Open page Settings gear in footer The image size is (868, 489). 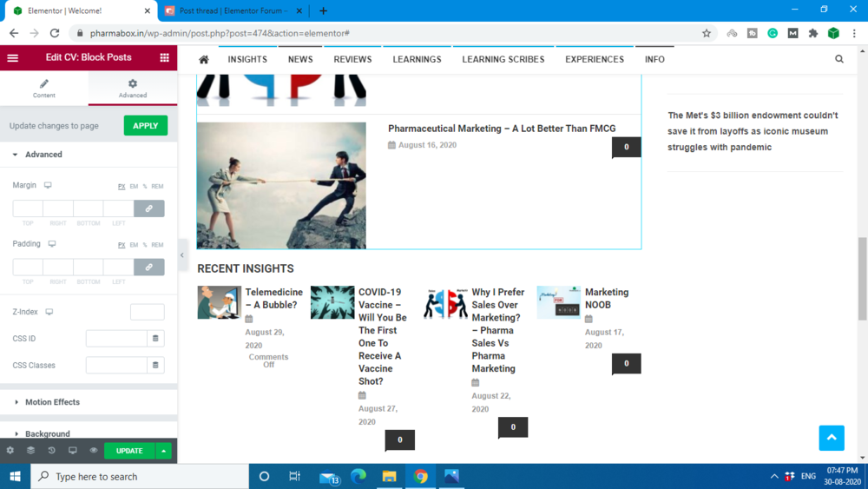[x=10, y=450]
